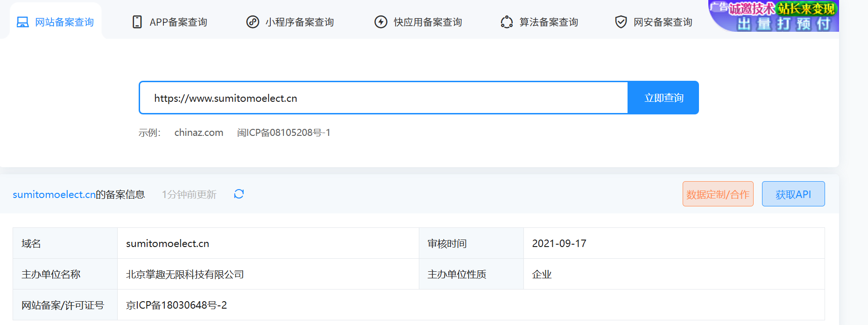Open the APP备案查询 tab

170,22
